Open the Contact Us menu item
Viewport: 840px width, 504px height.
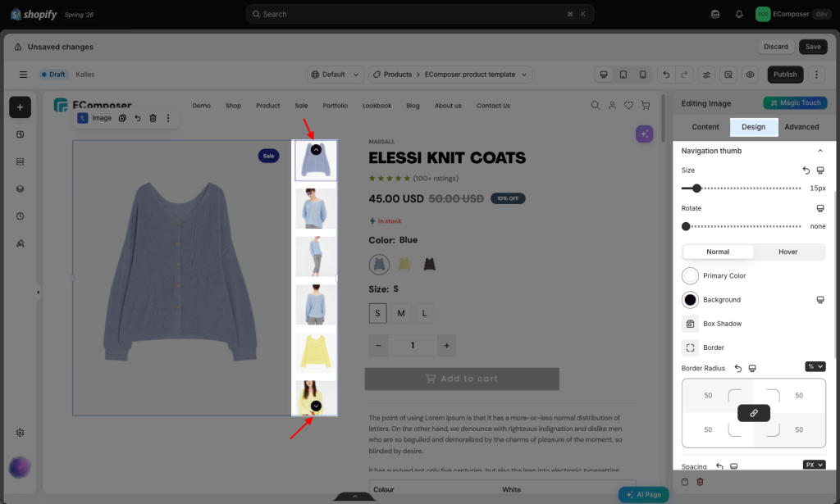[493, 106]
